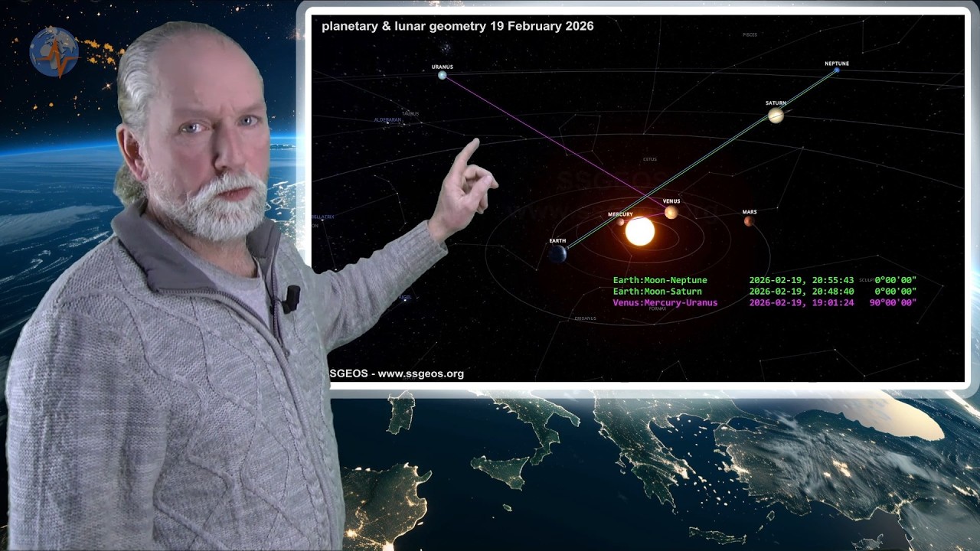The height and width of the screenshot is (551, 980).
Task: Click the Mars planet icon
Action: click(x=749, y=221)
